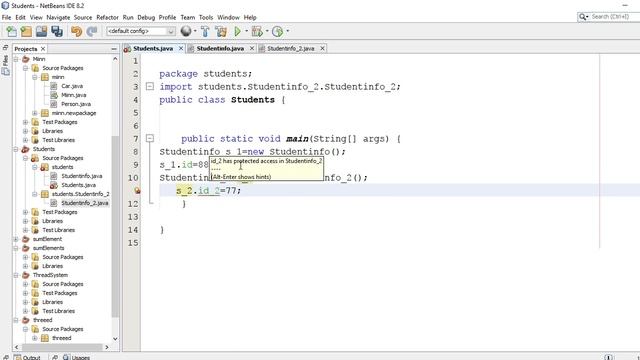Click line number 14 in the gutter

[x=133, y=230]
